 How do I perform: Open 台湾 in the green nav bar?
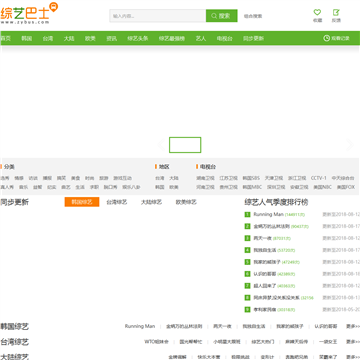coord(48,38)
